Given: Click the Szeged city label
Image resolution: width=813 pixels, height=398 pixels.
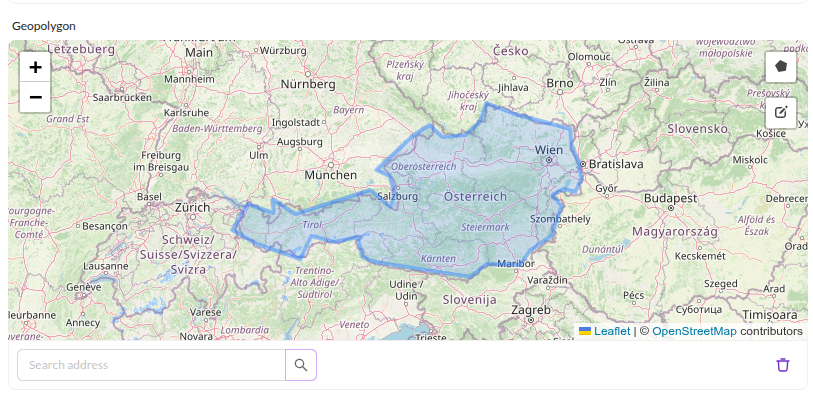Looking at the screenshot, I should coord(721,283).
